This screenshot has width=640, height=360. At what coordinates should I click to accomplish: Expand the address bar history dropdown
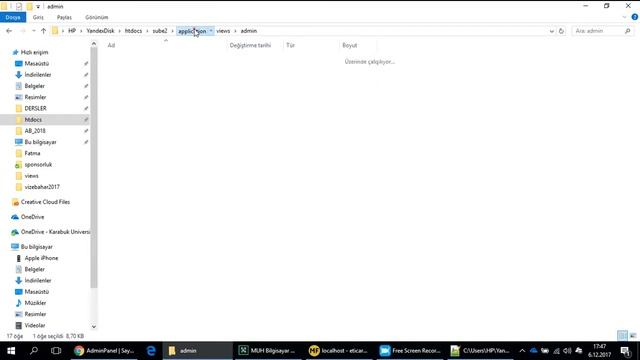click(552, 31)
